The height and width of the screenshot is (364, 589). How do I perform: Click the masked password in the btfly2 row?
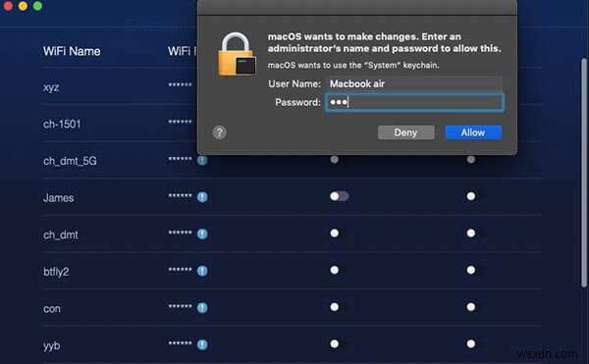180,270
